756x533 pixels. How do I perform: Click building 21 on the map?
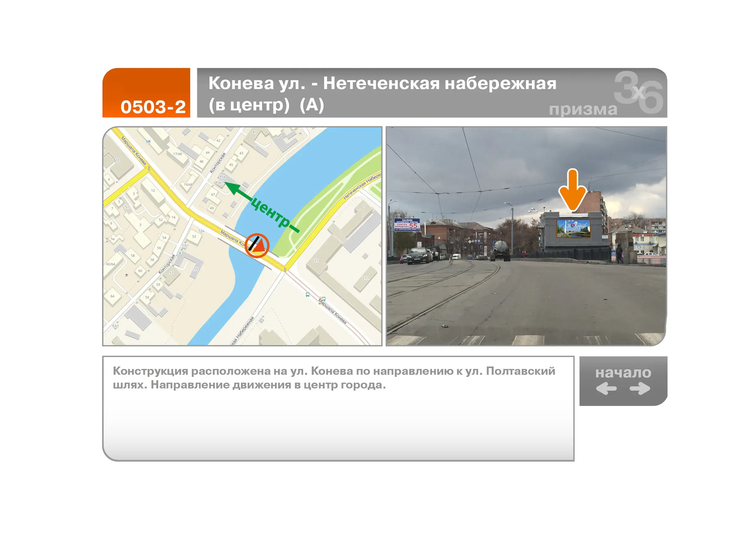pos(316,261)
